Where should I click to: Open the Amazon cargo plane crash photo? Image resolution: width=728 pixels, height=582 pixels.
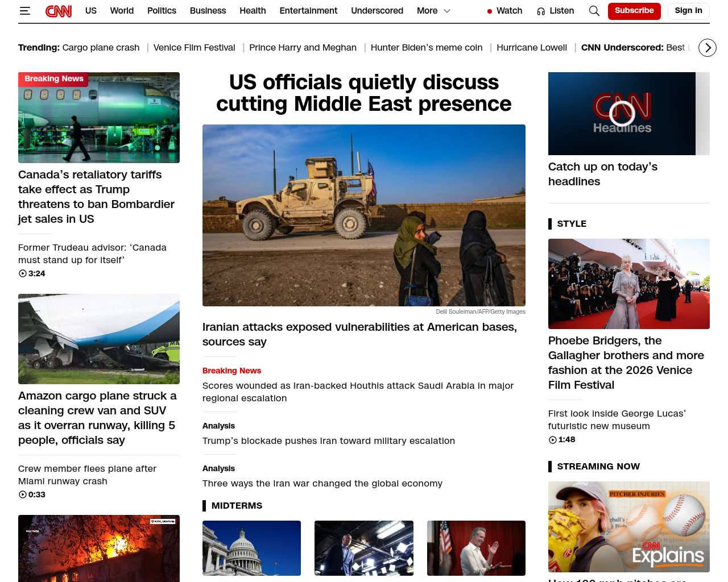click(99, 339)
